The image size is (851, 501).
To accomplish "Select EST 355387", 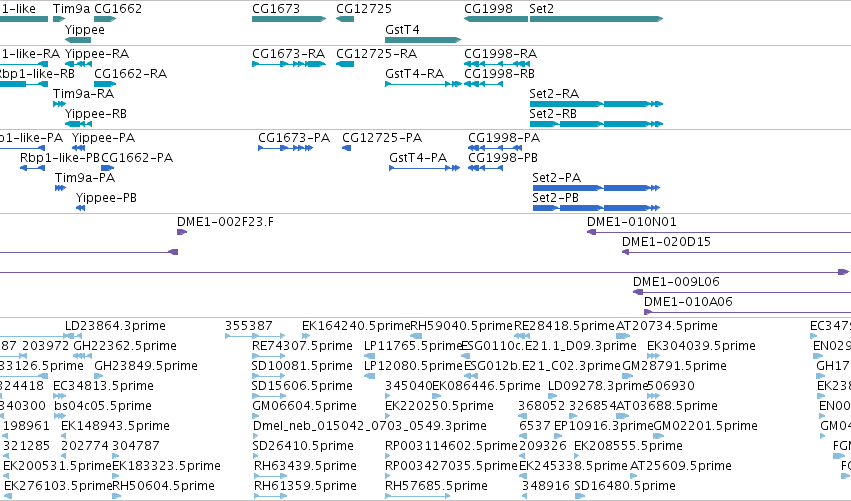I will pyautogui.click(x=255, y=337).
